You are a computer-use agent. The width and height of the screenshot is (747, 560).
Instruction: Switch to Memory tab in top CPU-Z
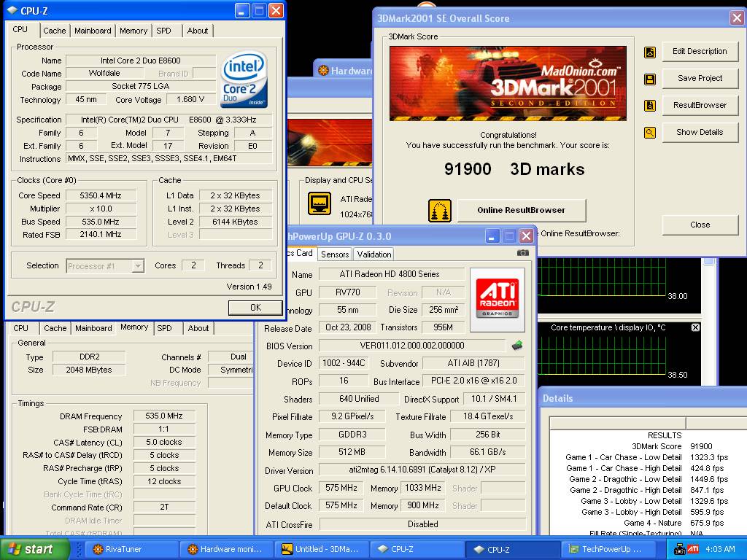coord(133,31)
